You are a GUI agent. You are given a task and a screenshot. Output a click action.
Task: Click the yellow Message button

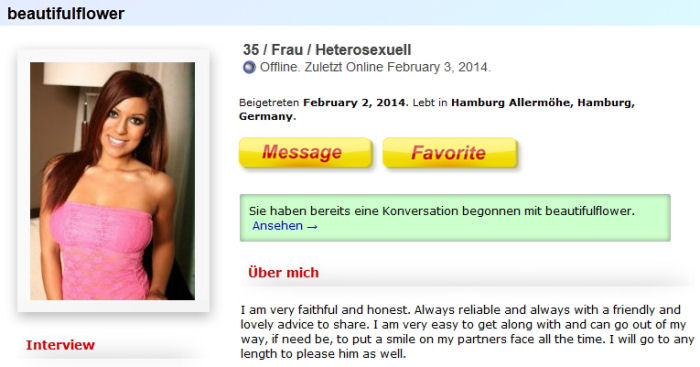(x=306, y=153)
